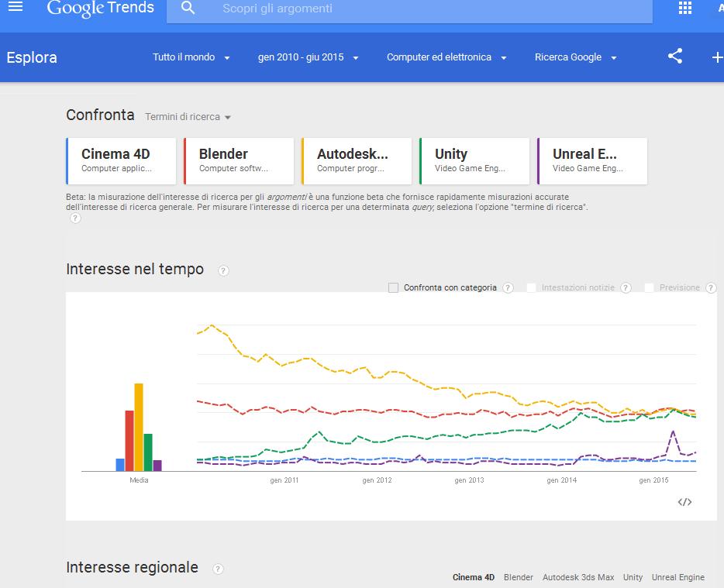Open the gen 2010 - giu 2015 date dropdown
The image size is (724, 588).
(308, 57)
